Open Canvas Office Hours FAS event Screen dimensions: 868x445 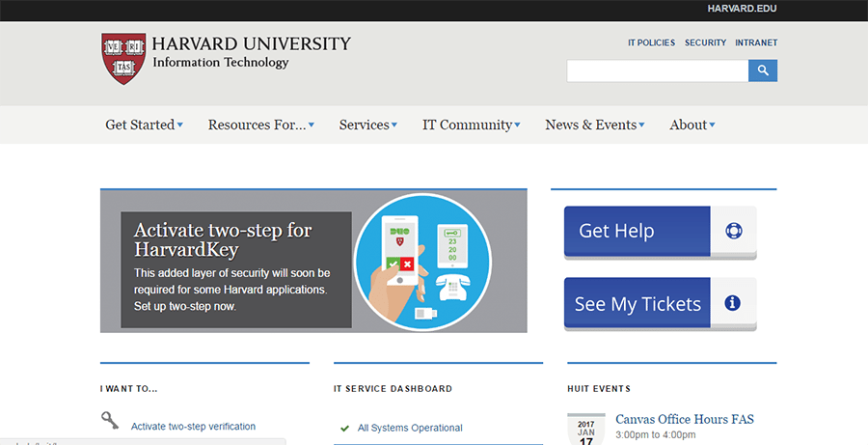(684, 419)
